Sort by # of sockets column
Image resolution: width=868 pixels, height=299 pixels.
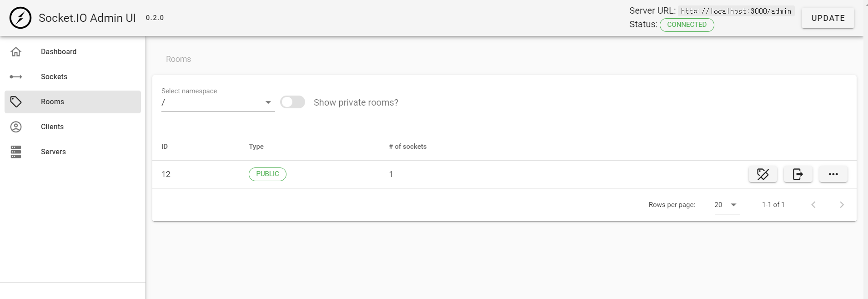pos(408,147)
